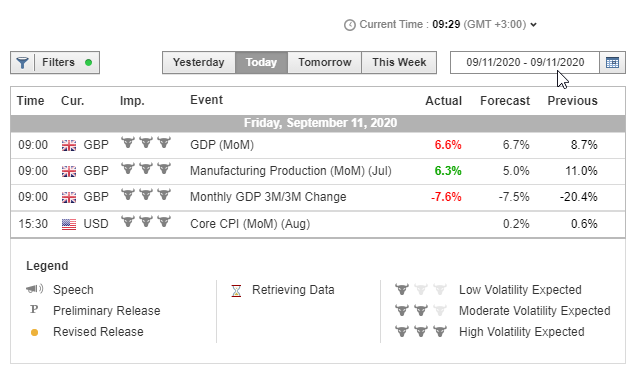Show the This Week tab

pos(399,63)
